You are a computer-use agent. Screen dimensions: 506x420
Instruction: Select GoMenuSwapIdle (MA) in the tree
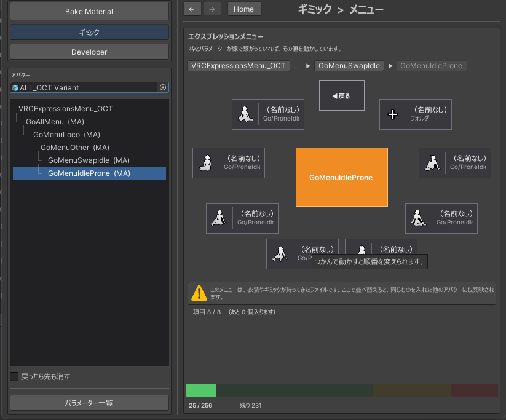point(89,160)
